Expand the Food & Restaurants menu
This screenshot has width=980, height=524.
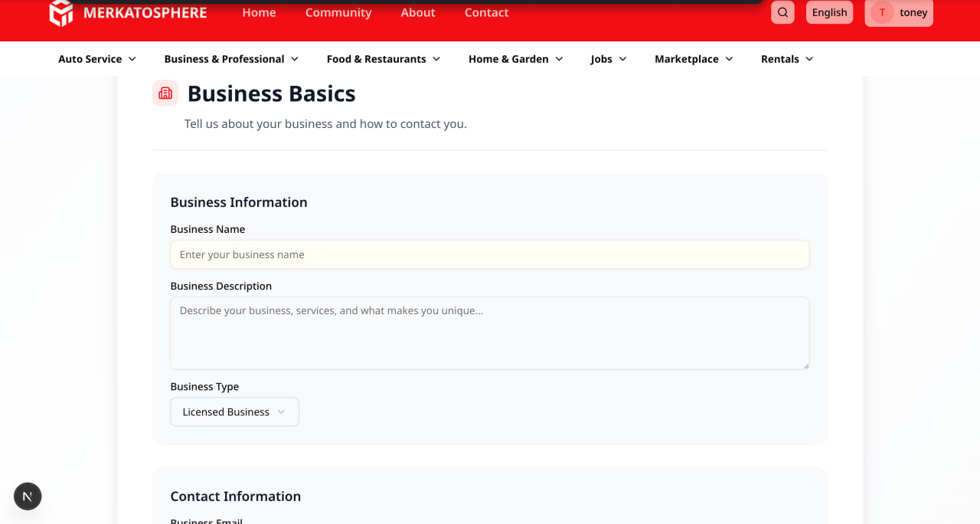tap(383, 59)
